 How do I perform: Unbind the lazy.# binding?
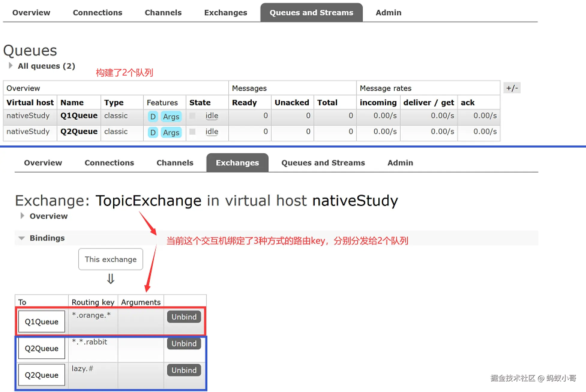[x=184, y=370]
